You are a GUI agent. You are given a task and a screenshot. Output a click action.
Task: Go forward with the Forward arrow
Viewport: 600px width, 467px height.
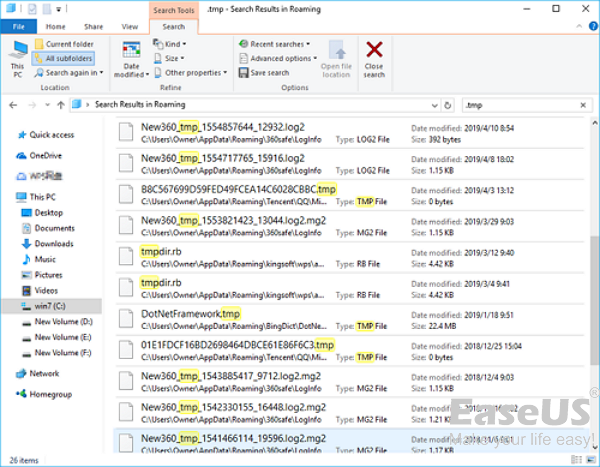(32, 105)
